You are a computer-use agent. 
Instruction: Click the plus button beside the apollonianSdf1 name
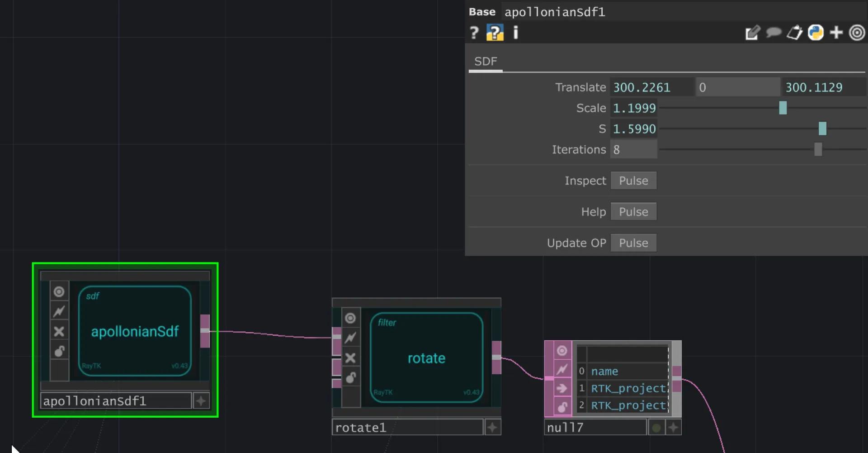click(201, 401)
